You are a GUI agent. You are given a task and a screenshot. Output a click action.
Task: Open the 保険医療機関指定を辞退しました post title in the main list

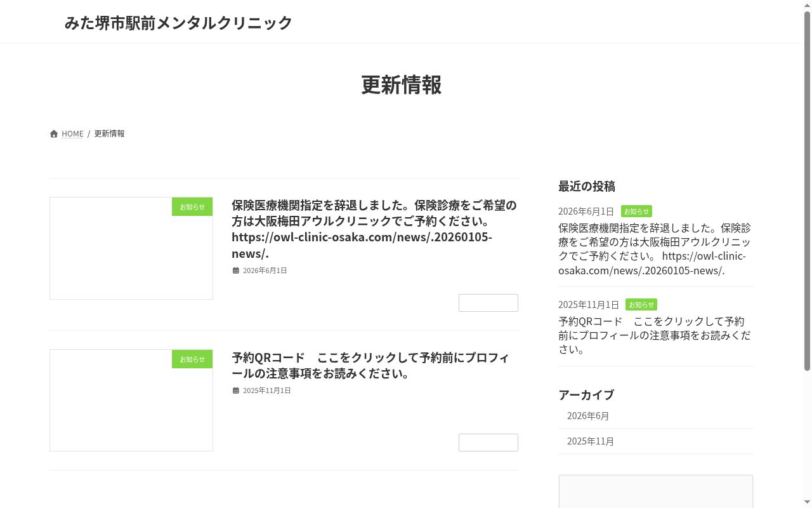point(374,229)
